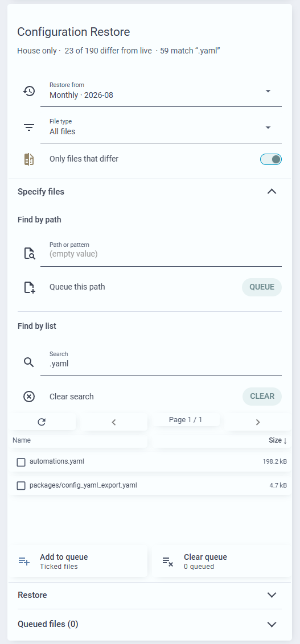Viewport: 300px width, 644px height.
Task: Open the Restore from dropdown
Action: 161,91
